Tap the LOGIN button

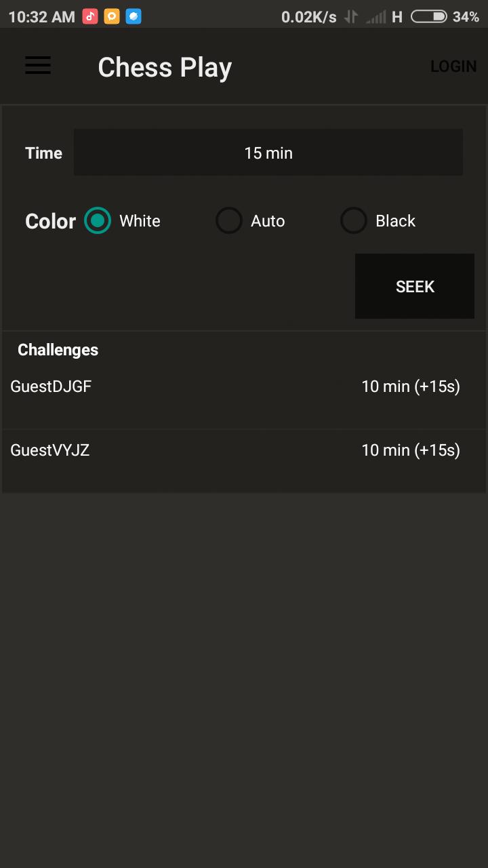coord(453,66)
